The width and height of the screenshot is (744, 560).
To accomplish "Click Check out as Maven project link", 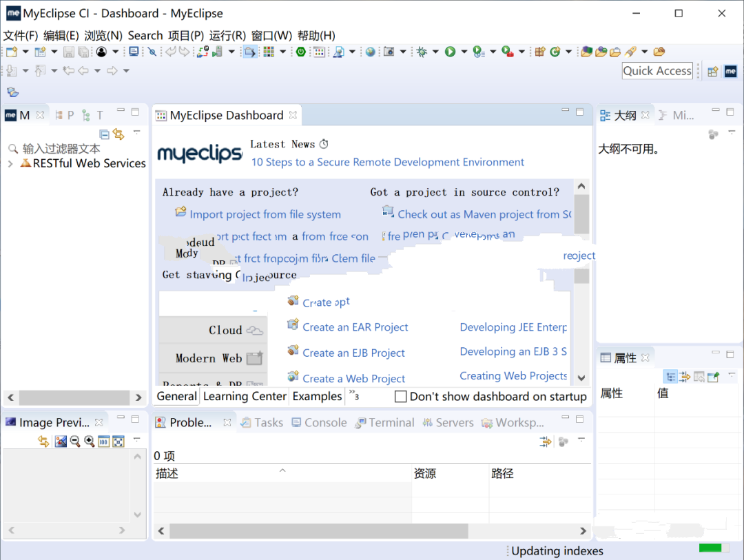I will pos(484,214).
